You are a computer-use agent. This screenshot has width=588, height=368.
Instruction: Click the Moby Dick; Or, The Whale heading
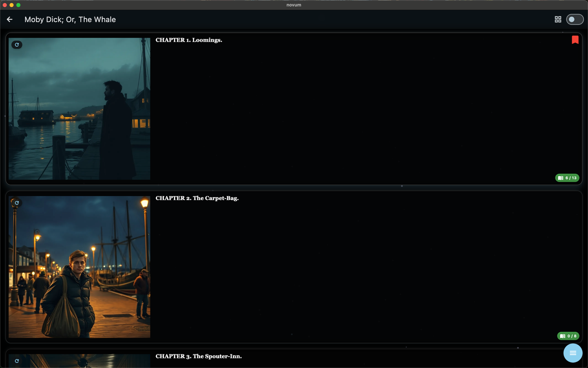pyautogui.click(x=70, y=19)
